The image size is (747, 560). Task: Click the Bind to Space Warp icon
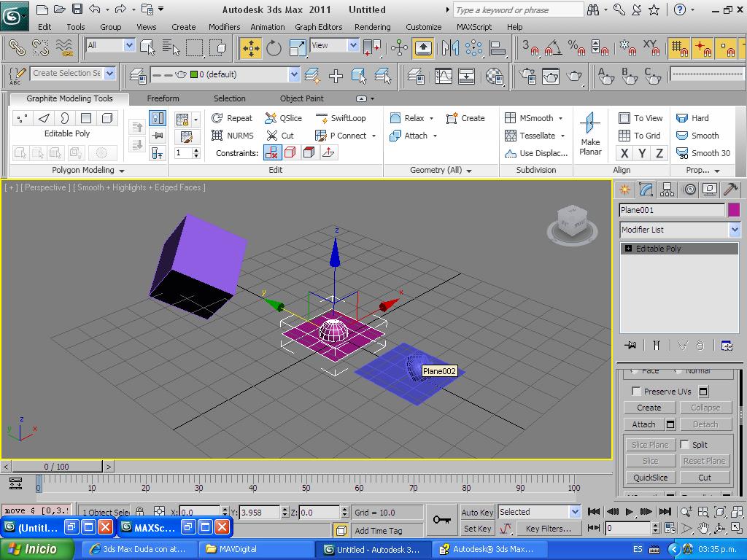[64, 47]
